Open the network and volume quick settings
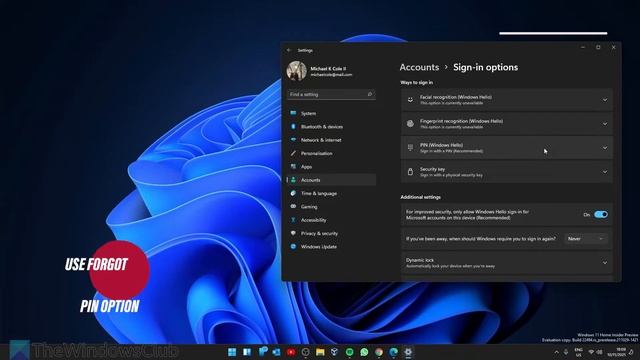The height and width of the screenshot is (360, 640). click(596, 352)
